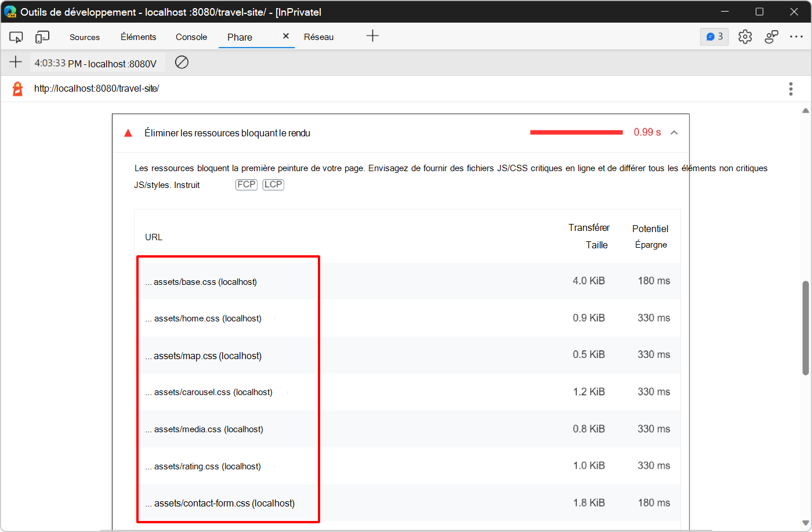Select the 180 ms savings for contact-form.css
This screenshot has height=532, width=812.
tap(654, 502)
